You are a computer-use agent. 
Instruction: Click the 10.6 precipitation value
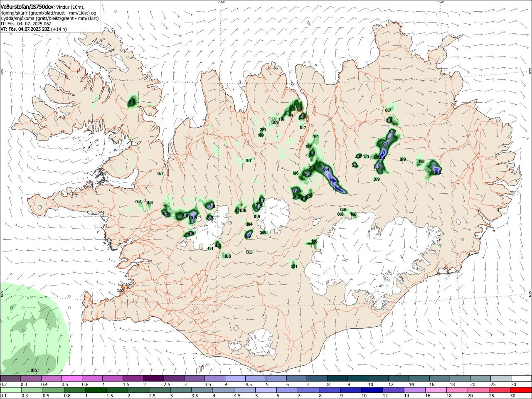tap(193, 218)
